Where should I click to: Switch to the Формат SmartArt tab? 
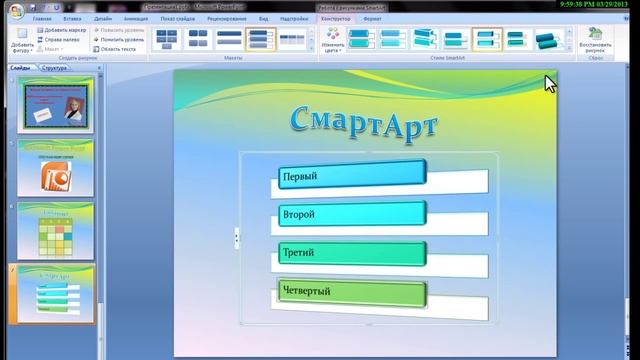pyautogui.click(x=372, y=19)
